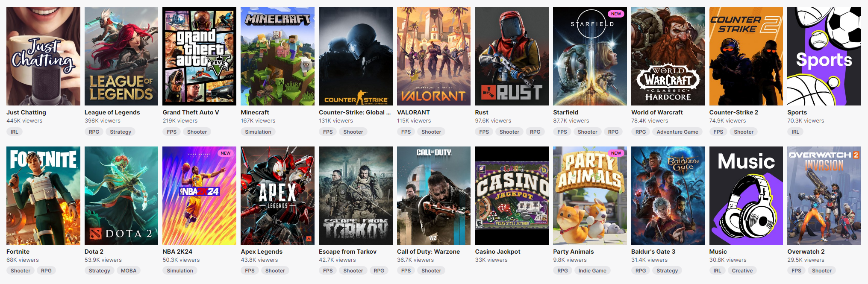
Task: Click the 9.8K viewers text
Action: click(x=570, y=260)
